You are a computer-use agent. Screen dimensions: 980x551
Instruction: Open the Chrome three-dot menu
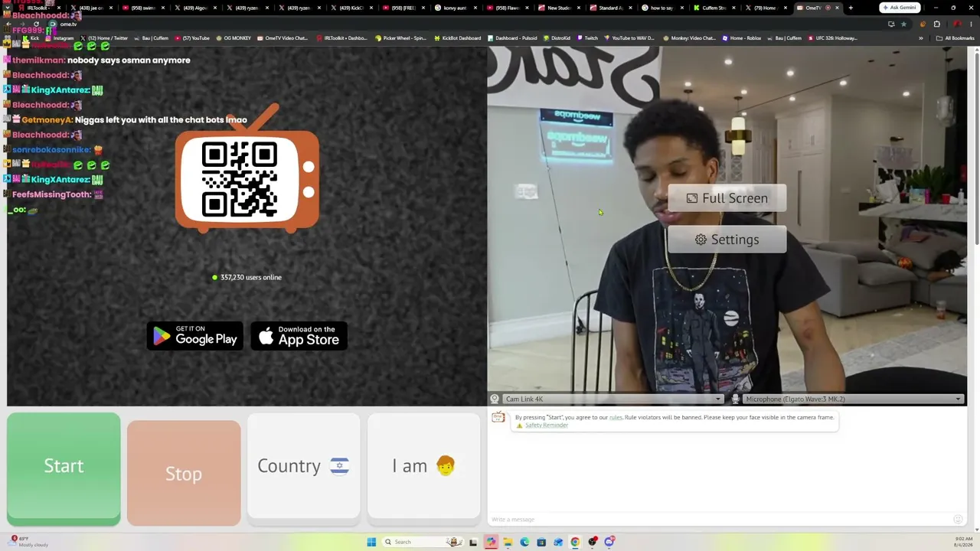coord(969,24)
